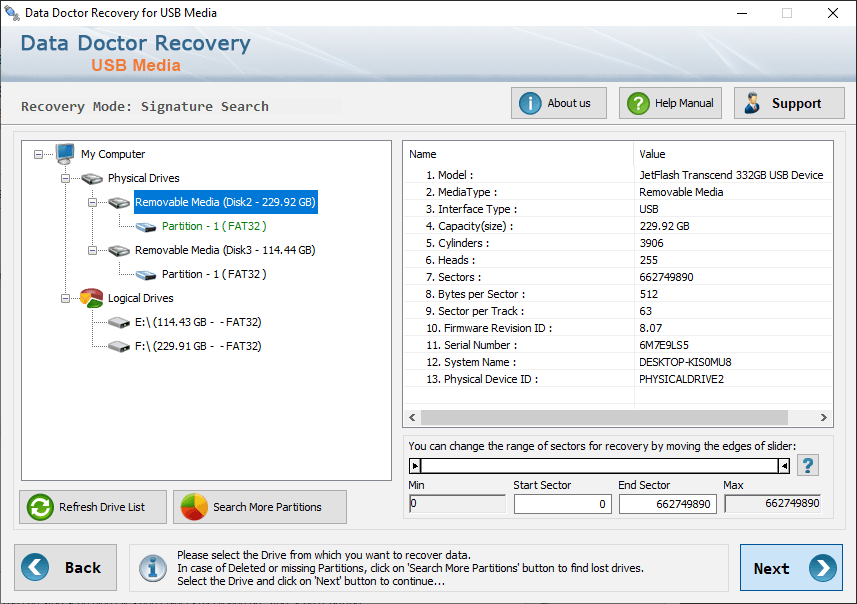Click the Start Sector input field
The width and height of the screenshot is (857, 604).
tap(562, 504)
